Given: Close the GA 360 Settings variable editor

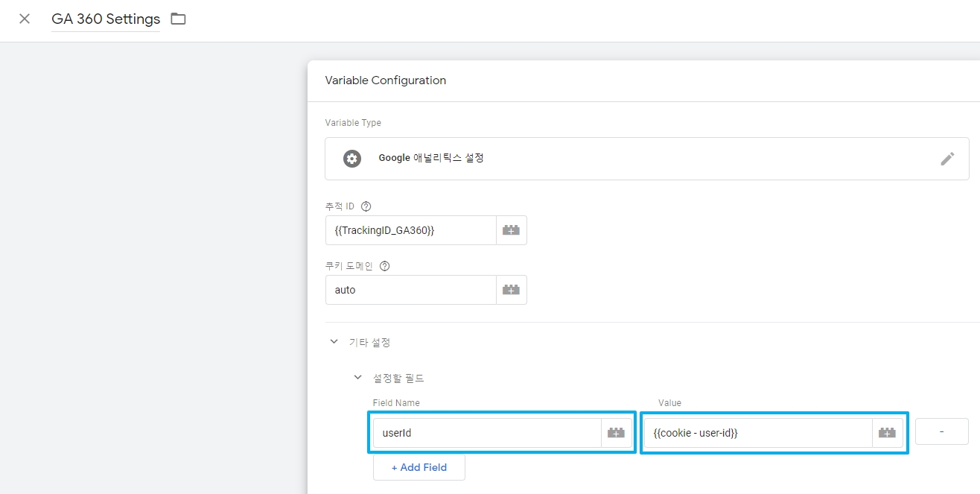Looking at the screenshot, I should pyautogui.click(x=25, y=19).
